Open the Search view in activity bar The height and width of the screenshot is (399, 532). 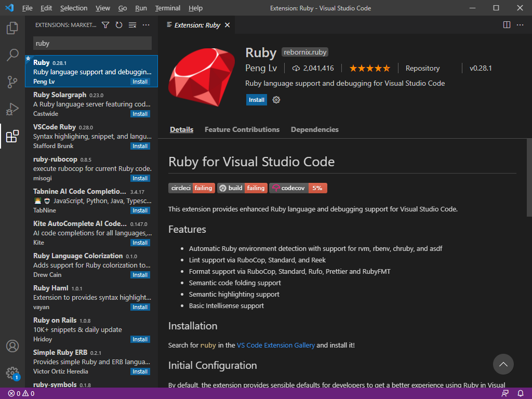pos(12,55)
